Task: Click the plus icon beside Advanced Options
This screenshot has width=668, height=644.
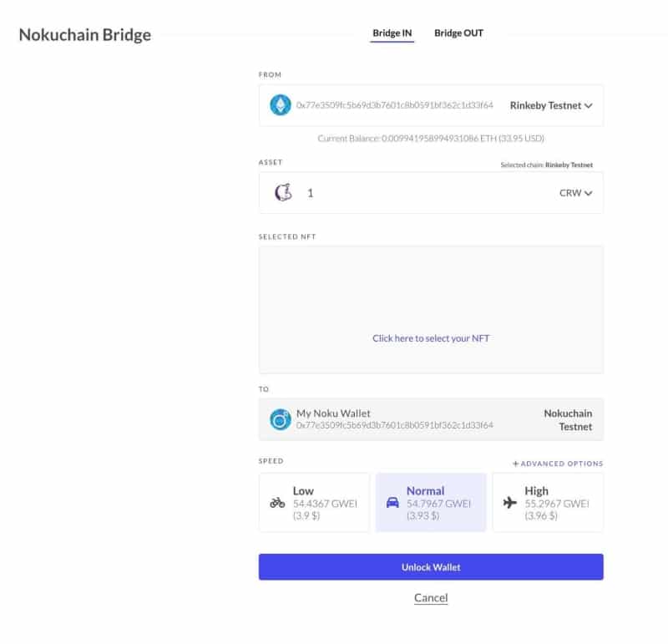Action: tap(515, 464)
